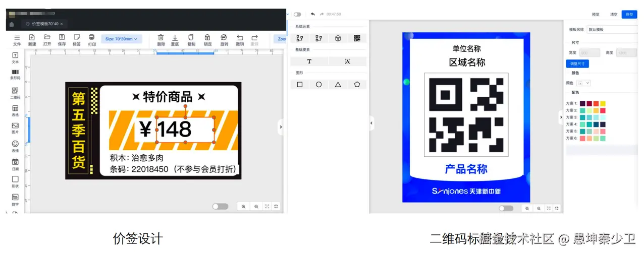Open the 文件 menu in price tag editor
Image resolution: width=644 pixels, height=254 pixels.
click(17, 40)
